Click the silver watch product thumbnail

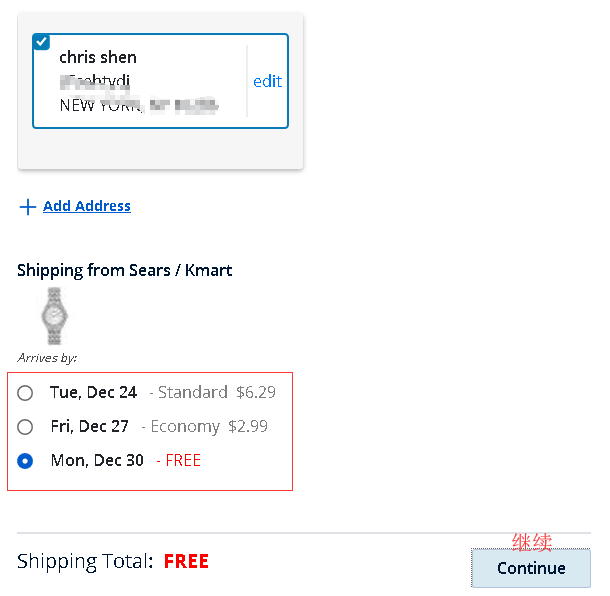(53, 315)
